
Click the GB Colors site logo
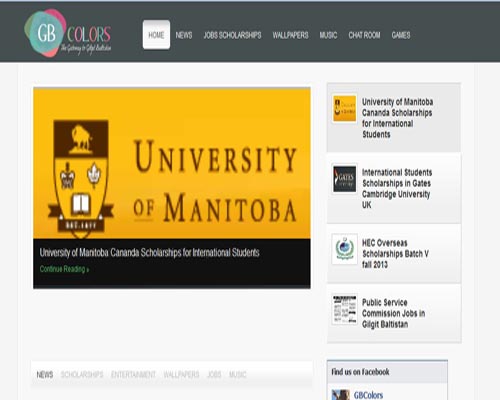(68, 33)
